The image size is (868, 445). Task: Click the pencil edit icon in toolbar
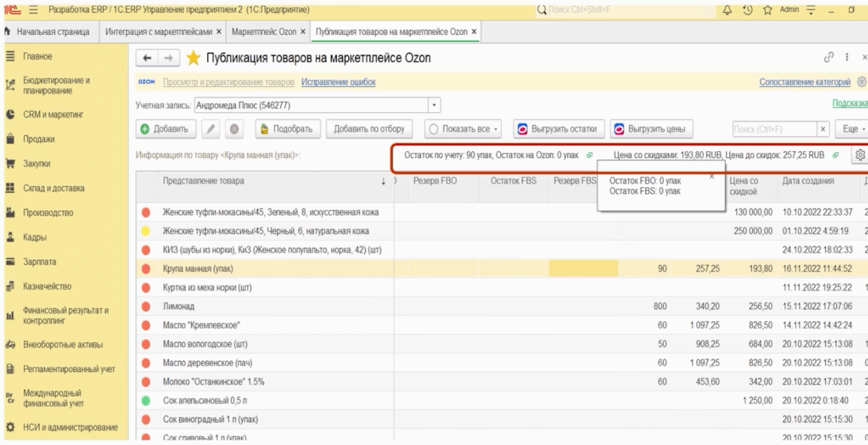211,129
